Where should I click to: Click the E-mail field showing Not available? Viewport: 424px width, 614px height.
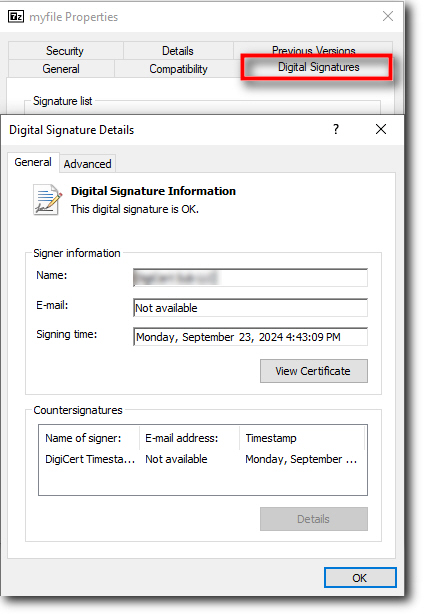(250, 308)
